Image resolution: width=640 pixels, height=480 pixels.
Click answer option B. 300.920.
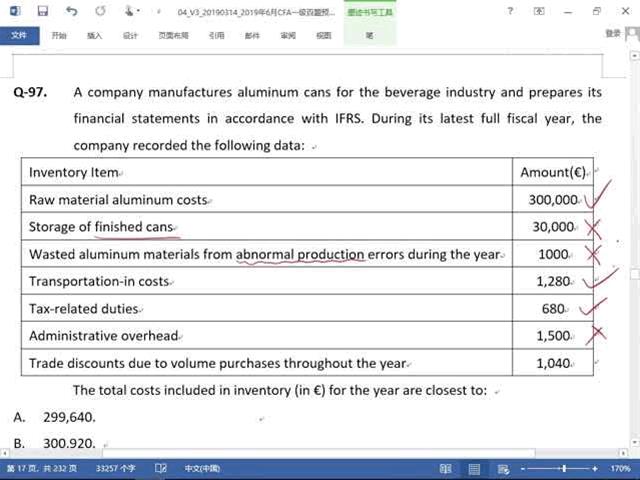(x=54, y=443)
